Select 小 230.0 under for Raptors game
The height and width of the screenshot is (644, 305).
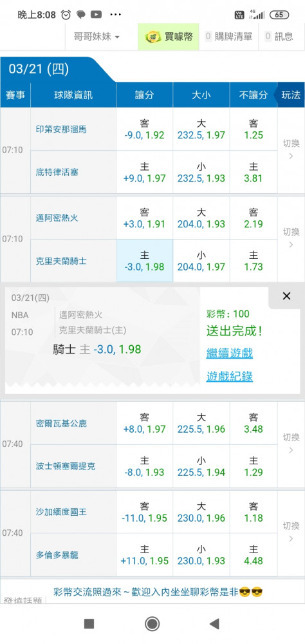pyautogui.click(x=201, y=554)
